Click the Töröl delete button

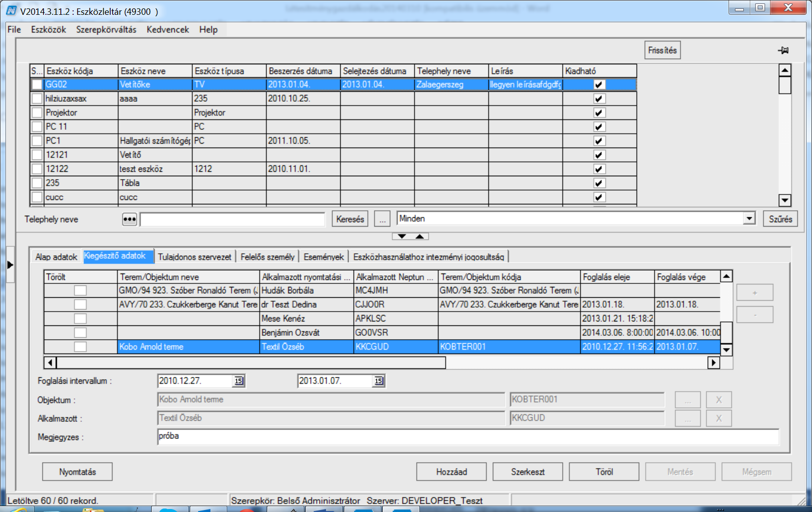point(604,472)
